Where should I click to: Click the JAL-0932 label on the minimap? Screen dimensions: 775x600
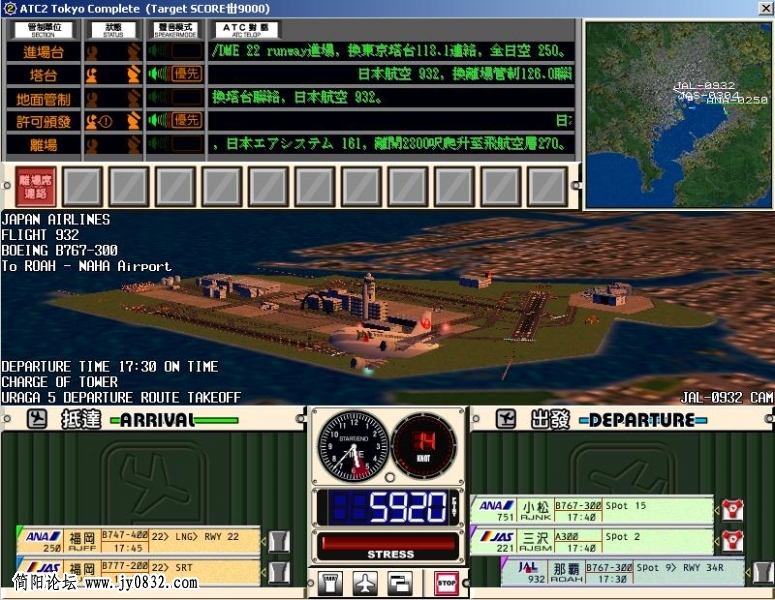(705, 85)
